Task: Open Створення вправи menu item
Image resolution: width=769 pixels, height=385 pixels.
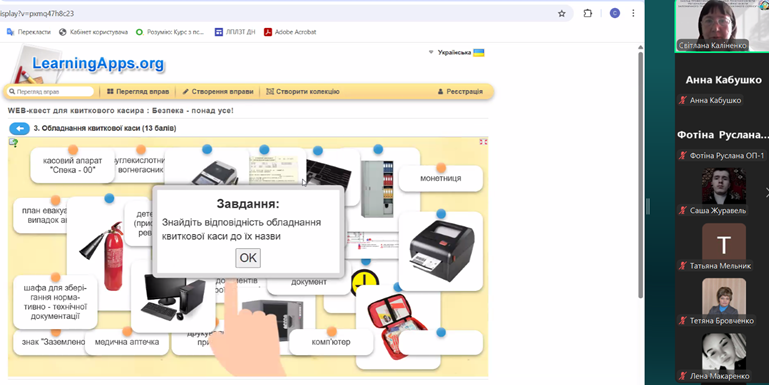Action: coord(218,92)
